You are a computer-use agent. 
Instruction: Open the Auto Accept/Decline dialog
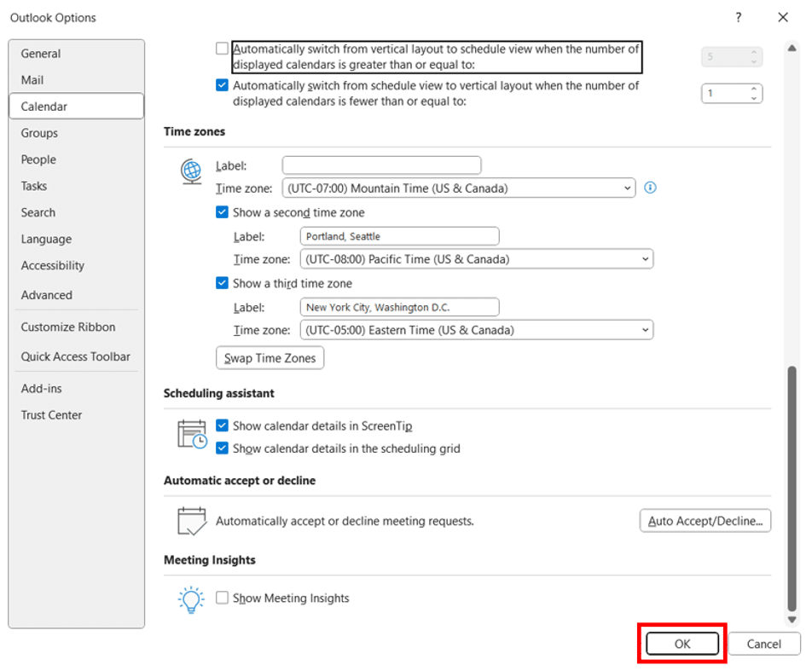pos(705,521)
